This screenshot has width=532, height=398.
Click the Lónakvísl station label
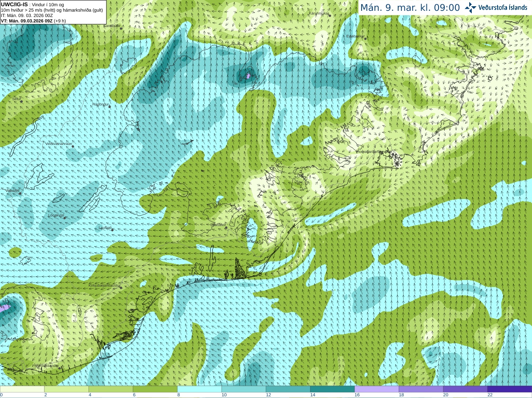coord(56,215)
